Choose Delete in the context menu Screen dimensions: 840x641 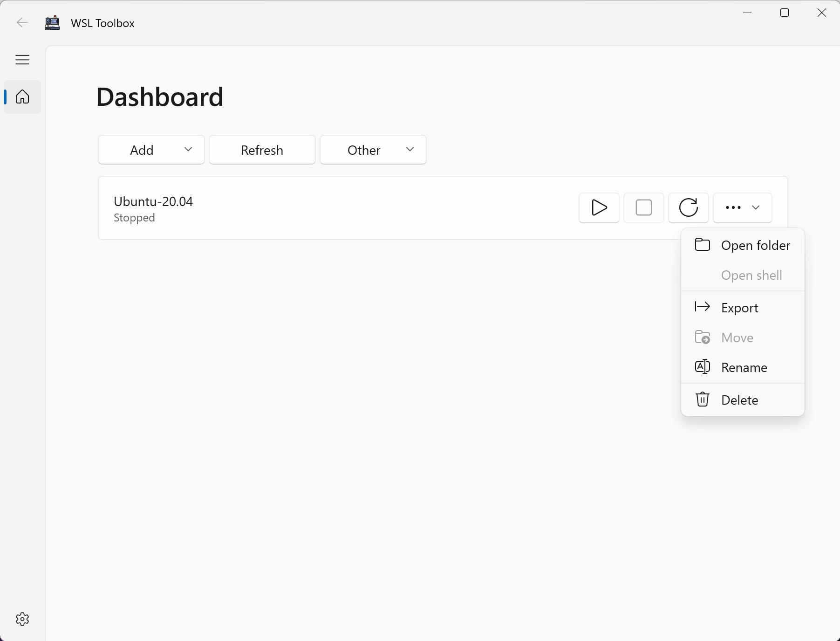coord(739,400)
